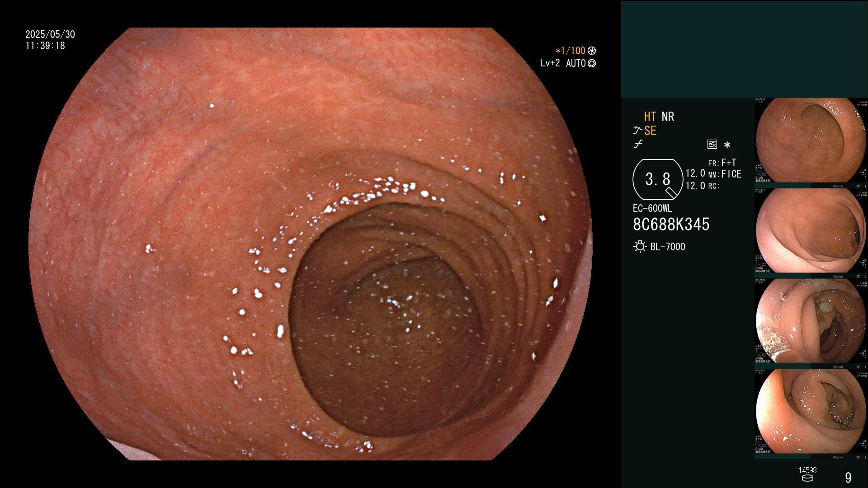
Task: Click the asterisk indicator beside settings icon
Action: 727,145
